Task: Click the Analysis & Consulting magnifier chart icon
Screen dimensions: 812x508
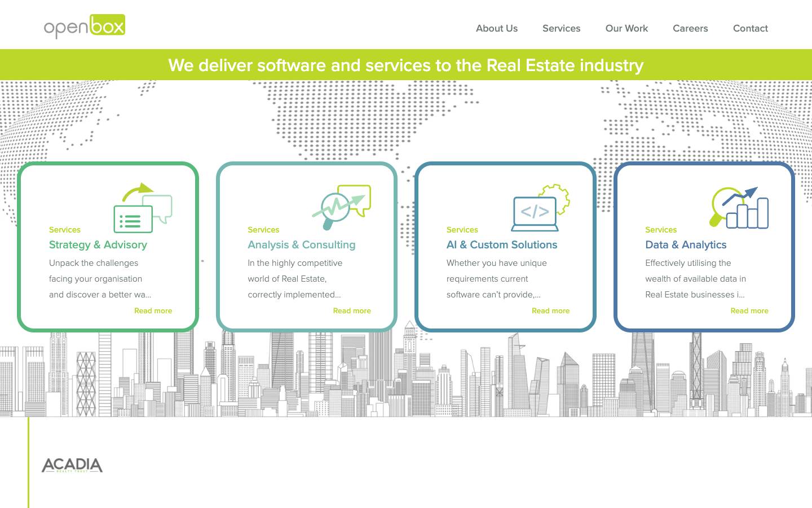Action: pyautogui.click(x=342, y=208)
